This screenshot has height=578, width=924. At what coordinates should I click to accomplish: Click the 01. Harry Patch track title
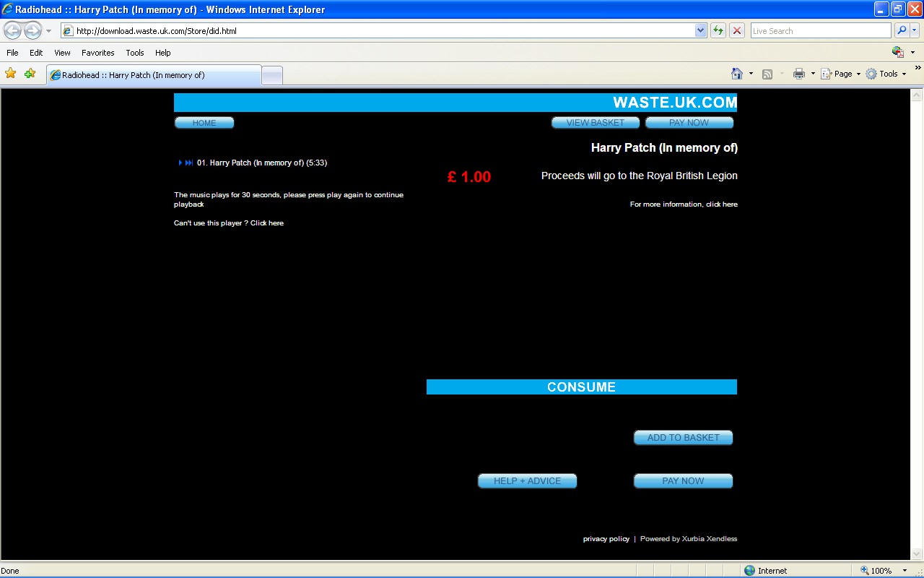click(262, 163)
